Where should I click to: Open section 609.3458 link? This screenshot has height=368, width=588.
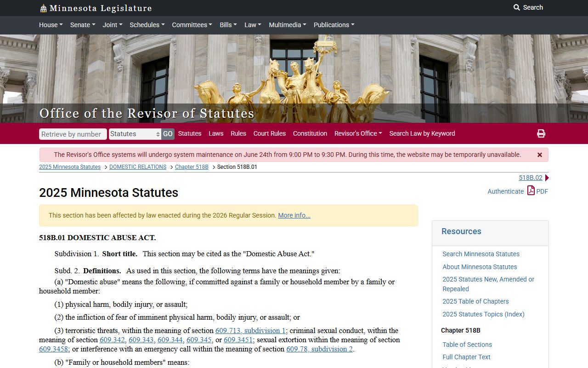(53, 349)
